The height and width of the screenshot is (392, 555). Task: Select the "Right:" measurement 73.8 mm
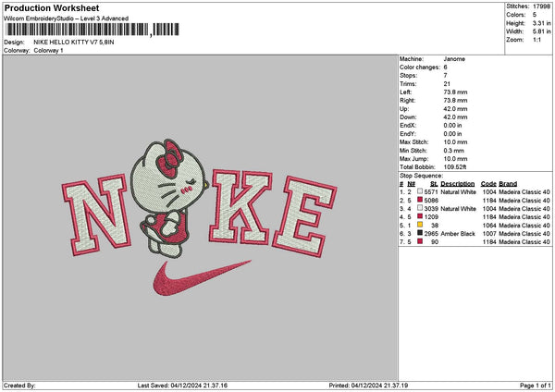455,101
